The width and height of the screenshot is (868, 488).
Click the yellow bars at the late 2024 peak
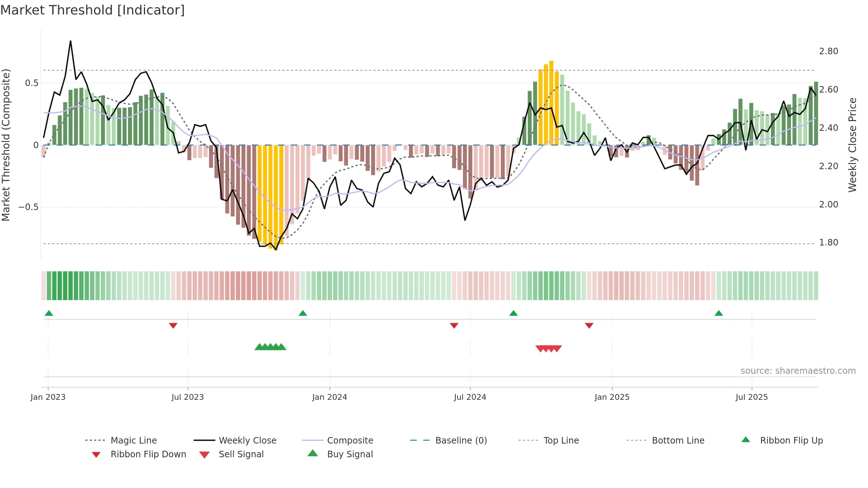[549, 103]
